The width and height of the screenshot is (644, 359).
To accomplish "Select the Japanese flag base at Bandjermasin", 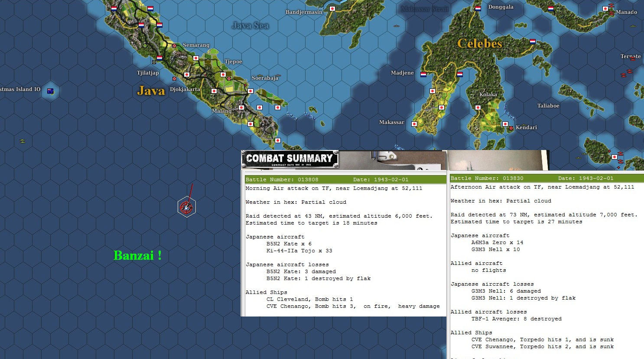I will (x=332, y=9).
